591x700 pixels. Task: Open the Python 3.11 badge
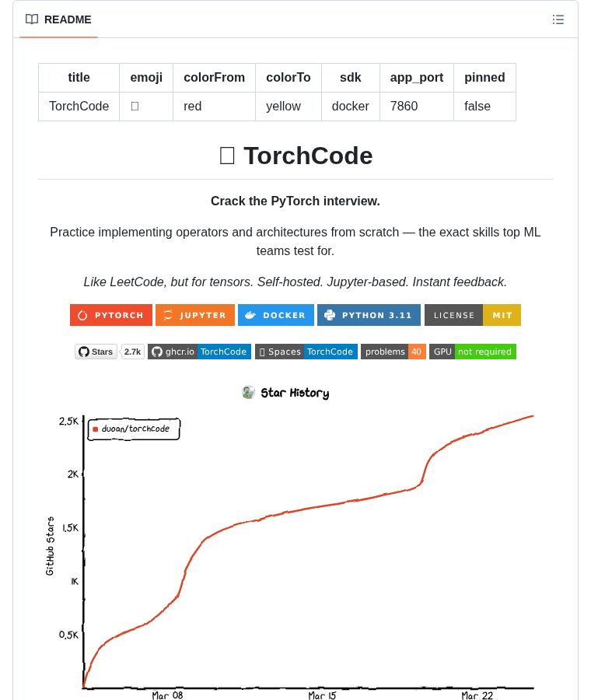click(369, 315)
